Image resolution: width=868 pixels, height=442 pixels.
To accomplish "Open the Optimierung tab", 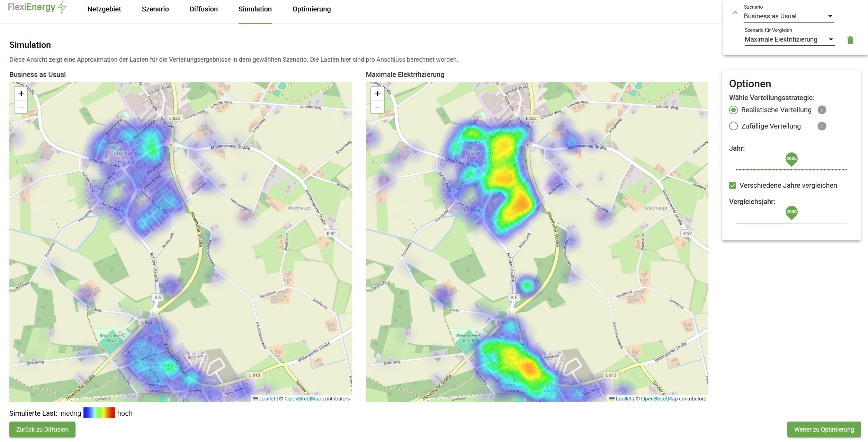I will 312,9.
